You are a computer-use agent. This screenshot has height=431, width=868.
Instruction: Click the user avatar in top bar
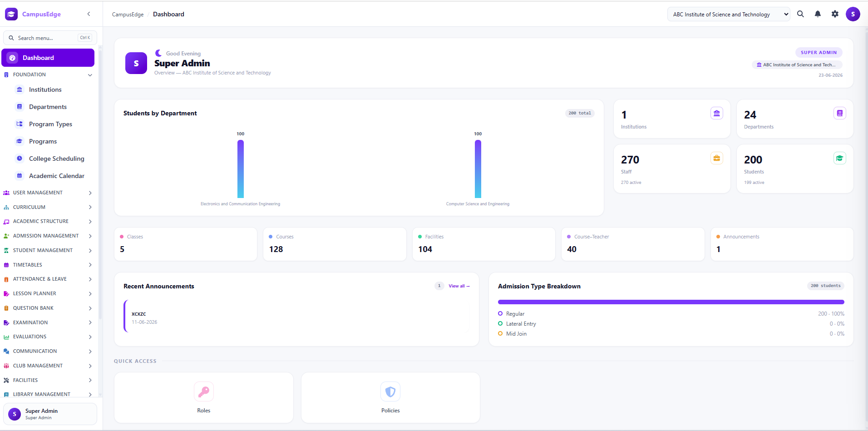coord(853,14)
